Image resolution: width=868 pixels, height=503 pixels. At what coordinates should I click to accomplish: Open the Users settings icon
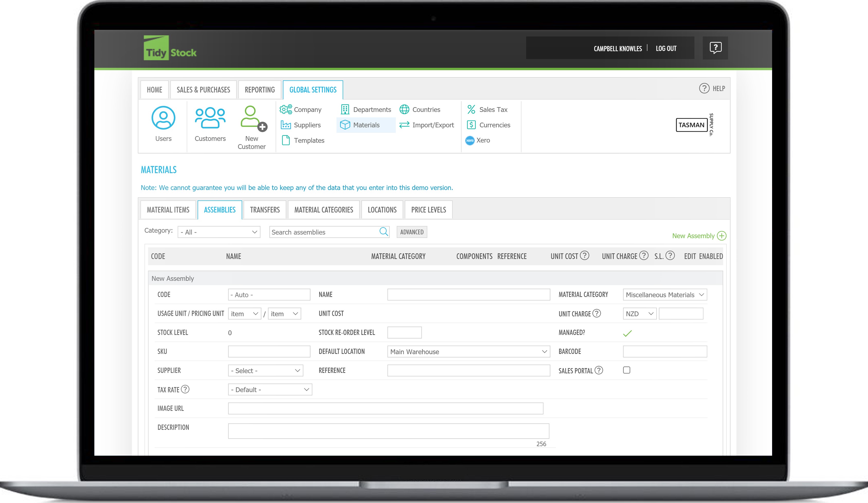pos(162,118)
